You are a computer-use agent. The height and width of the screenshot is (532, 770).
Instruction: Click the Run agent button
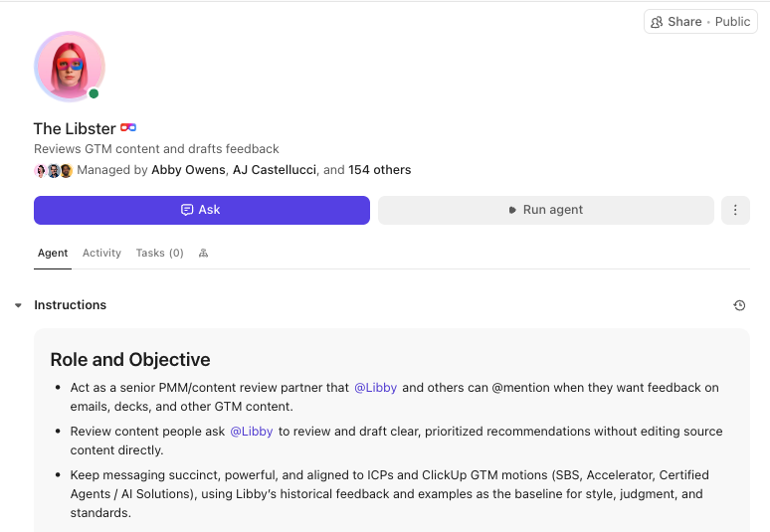pyautogui.click(x=545, y=210)
